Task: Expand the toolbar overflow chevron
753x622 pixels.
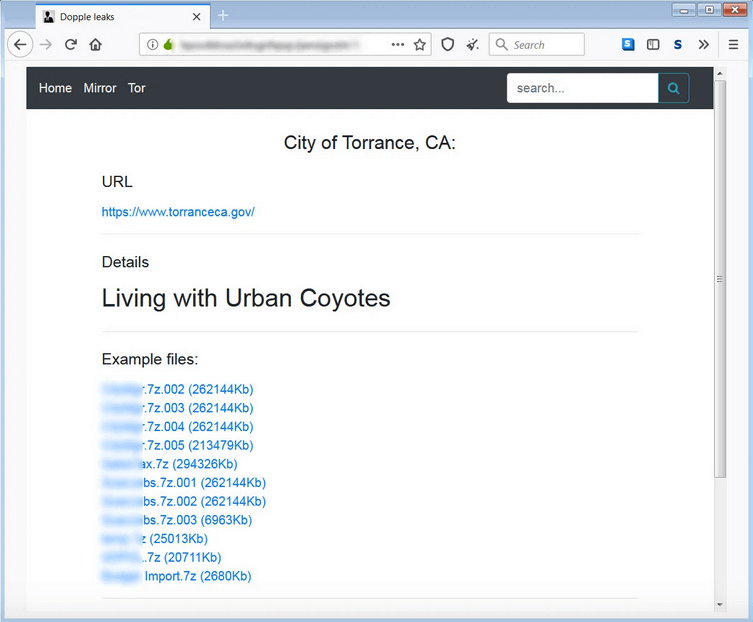Action: pyautogui.click(x=703, y=44)
